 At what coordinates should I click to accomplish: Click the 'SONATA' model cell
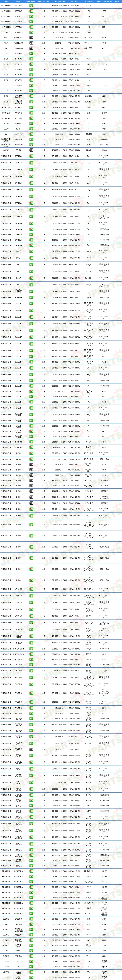18,108
